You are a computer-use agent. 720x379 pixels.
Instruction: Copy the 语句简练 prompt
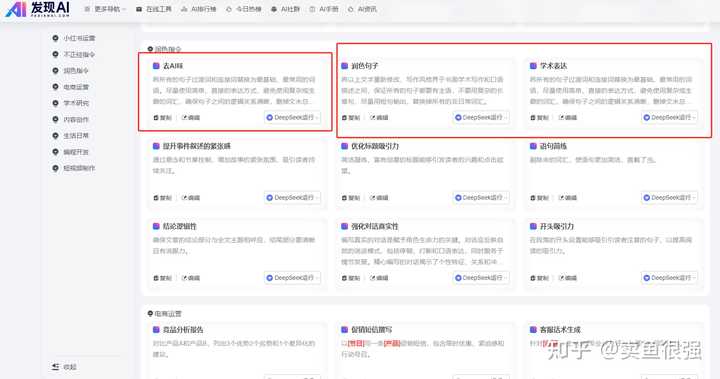point(540,198)
